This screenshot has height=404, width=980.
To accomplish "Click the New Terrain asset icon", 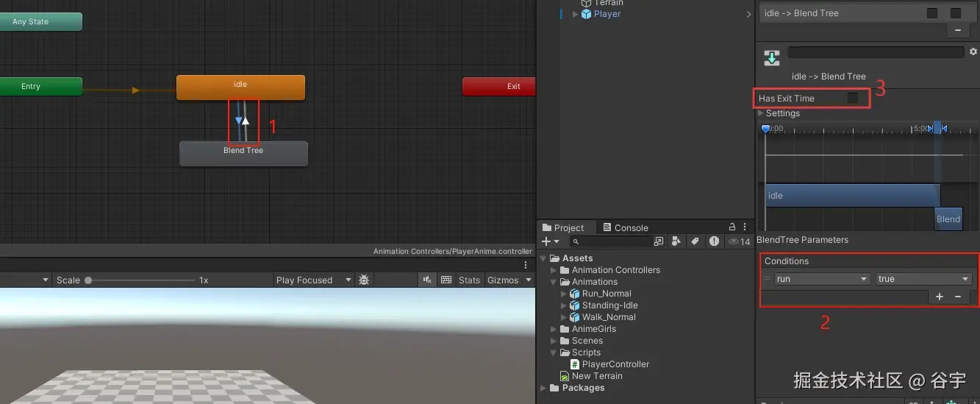I will point(565,376).
